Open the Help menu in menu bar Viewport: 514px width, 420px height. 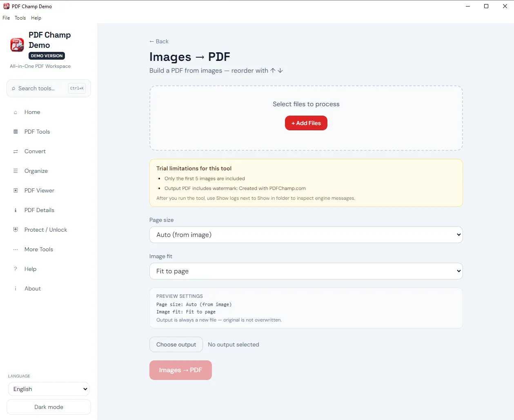[36, 18]
